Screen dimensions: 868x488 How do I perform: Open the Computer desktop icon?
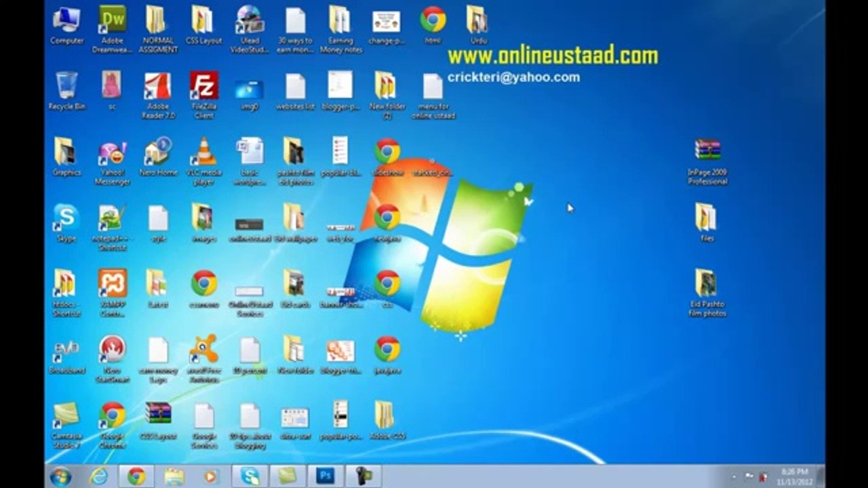(x=66, y=26)
